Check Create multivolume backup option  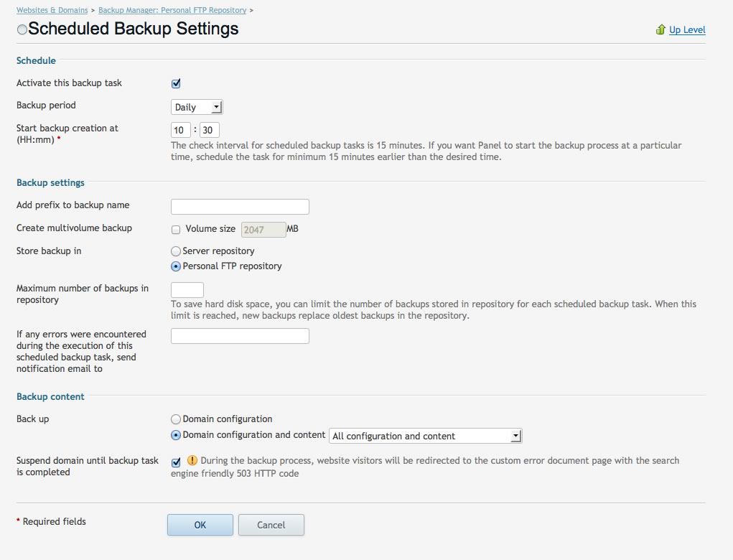point(175,229)
